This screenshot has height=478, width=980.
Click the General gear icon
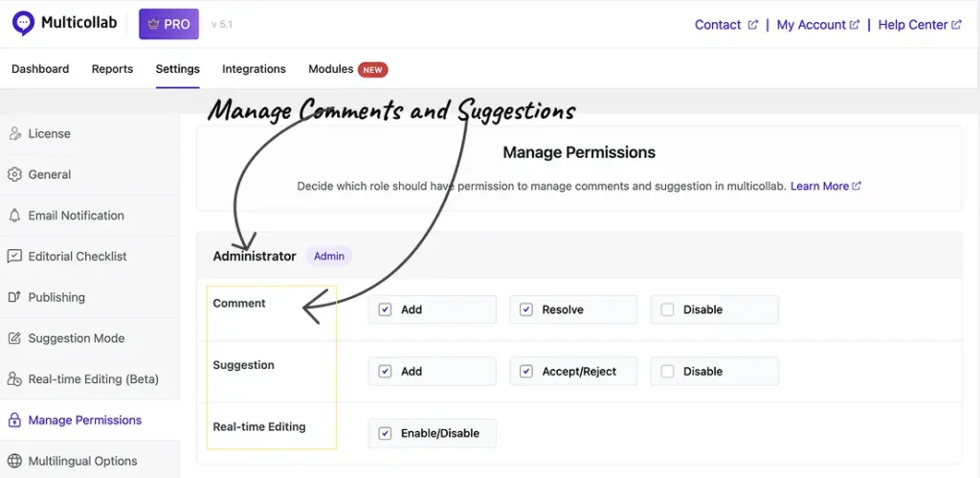(x=14, y=174)
